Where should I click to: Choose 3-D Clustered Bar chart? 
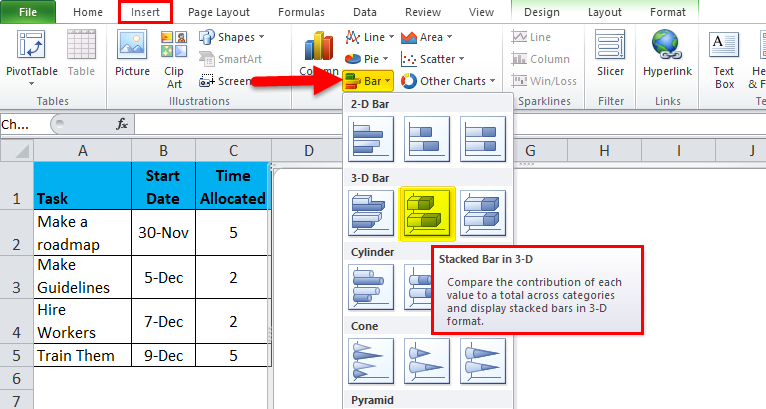371,213
